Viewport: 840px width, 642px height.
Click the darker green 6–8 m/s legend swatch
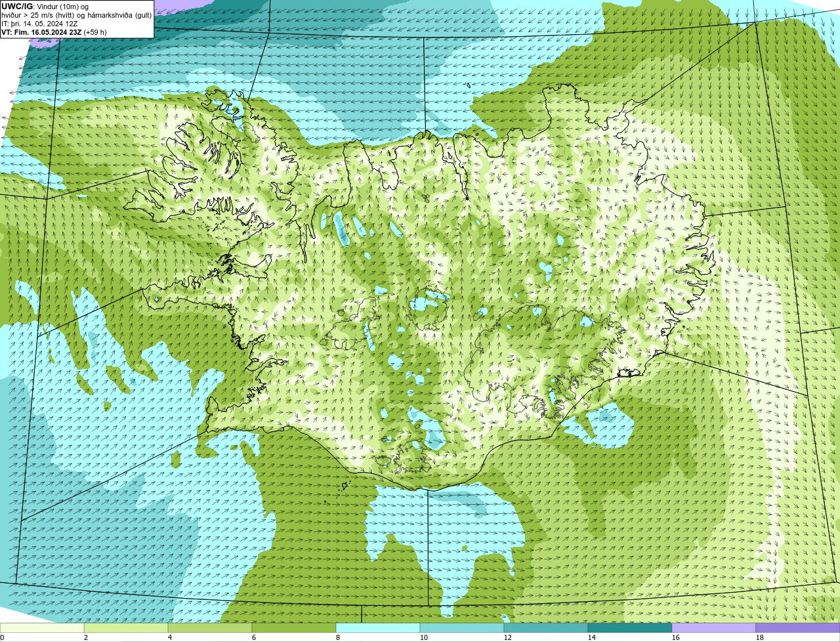(294, 628)
